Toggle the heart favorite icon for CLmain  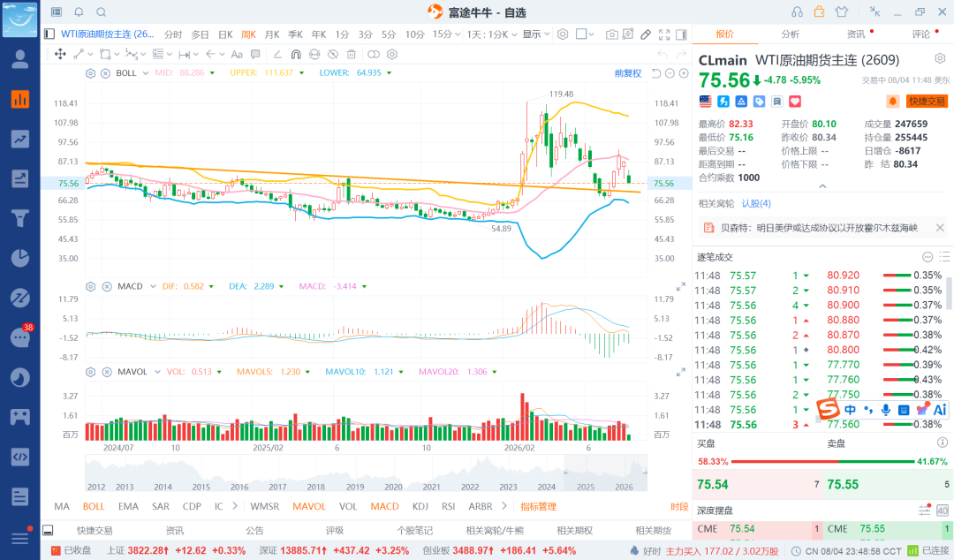tap(795, 101)
